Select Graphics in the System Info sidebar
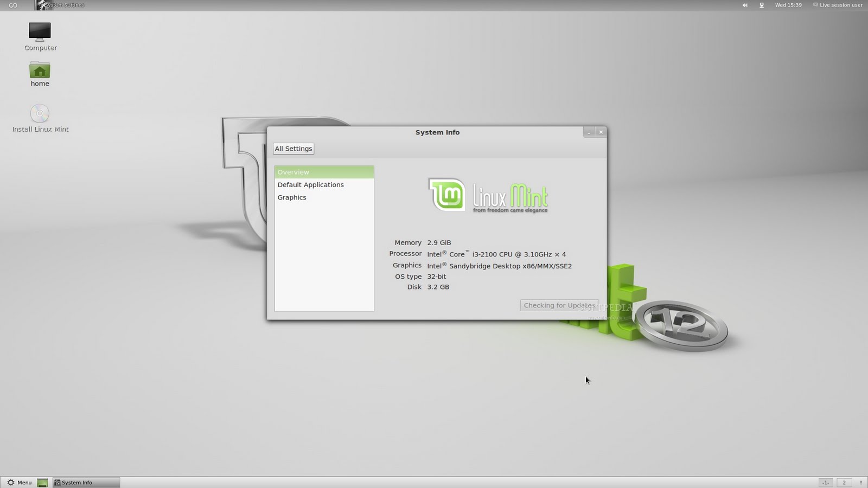This screenshot has height=488, width=868. pos(292,197)
